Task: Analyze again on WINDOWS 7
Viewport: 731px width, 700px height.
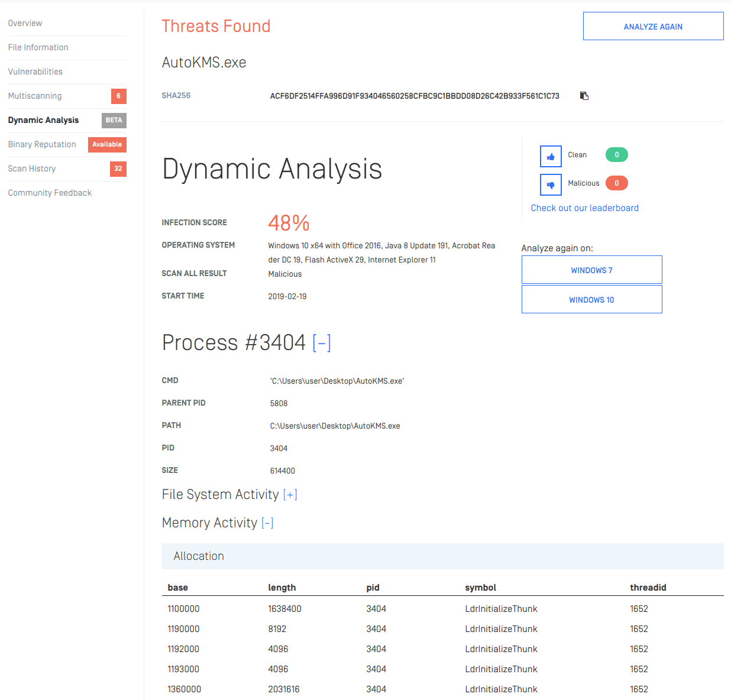Action: coord(591,270)
